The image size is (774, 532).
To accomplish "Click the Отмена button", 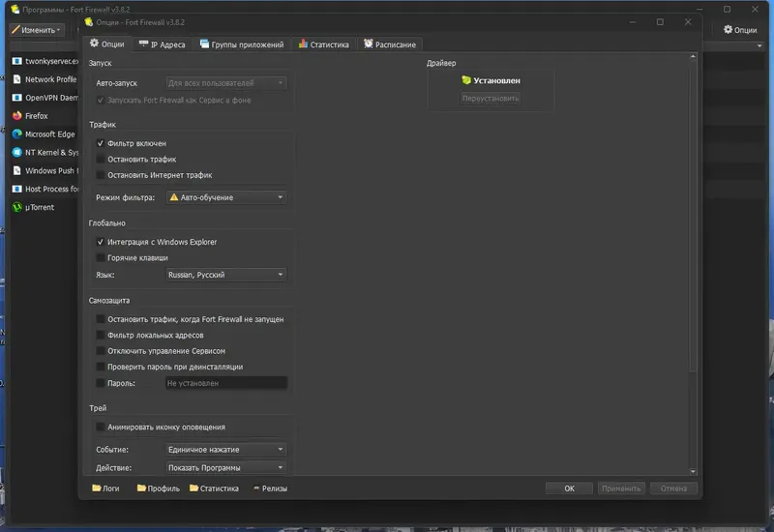I will [x=673, y=488].
